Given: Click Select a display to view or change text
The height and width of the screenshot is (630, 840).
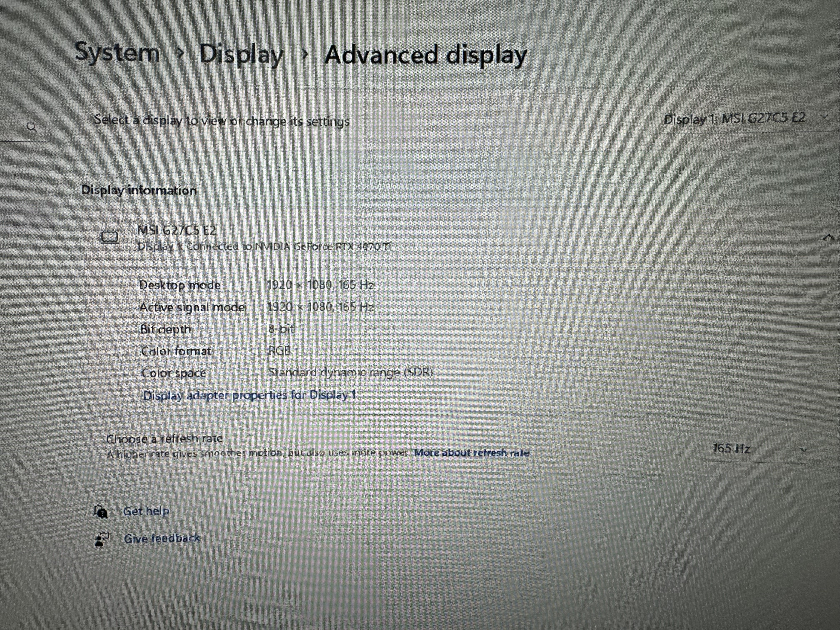Looking at the screenshot, I should tap(222, 121).
